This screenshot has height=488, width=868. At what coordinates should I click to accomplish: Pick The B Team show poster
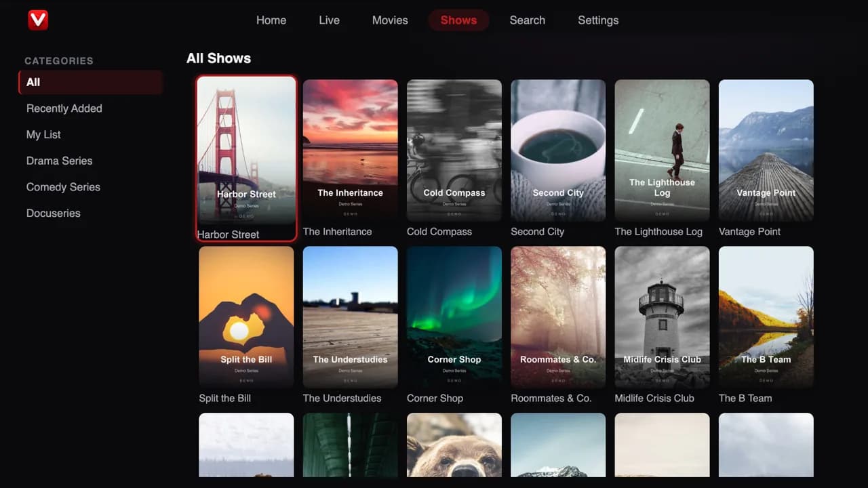click(766, 317)
